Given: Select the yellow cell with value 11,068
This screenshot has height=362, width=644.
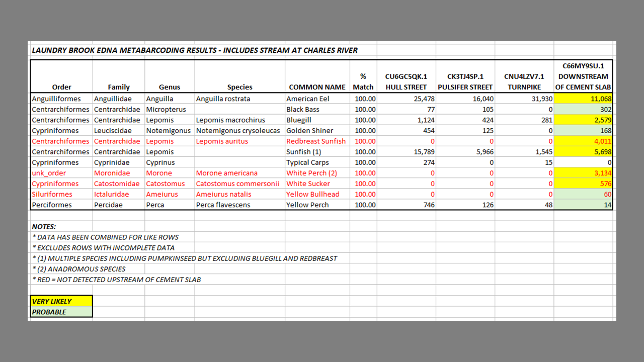Looking at the screenshot, I should point(584,99).
